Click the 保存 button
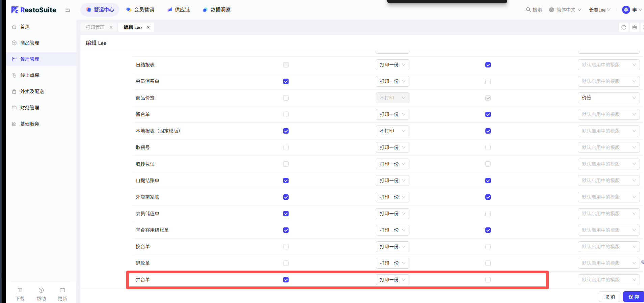 pos(634,297)
